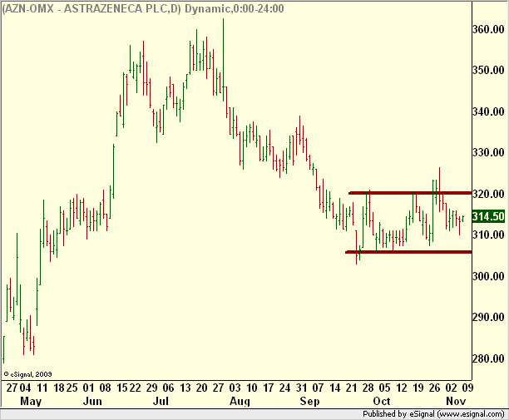Click the 280.00 price axis label
This screenshot has height=420, width=509.
488,358
